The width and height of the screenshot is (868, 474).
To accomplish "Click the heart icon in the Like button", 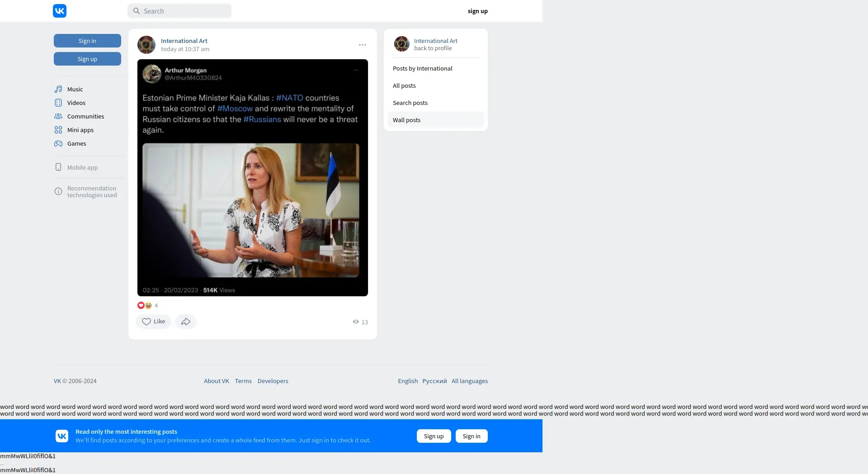I will 146,322.
